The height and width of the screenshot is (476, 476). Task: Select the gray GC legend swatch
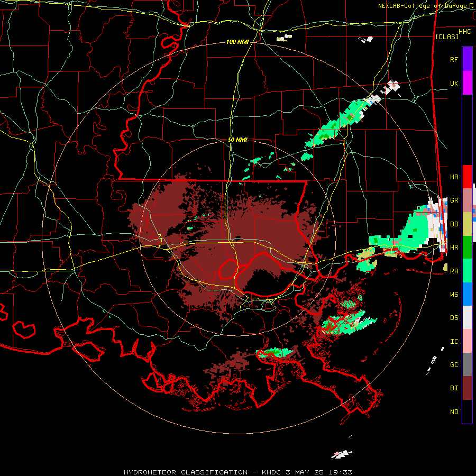(467, 364)
